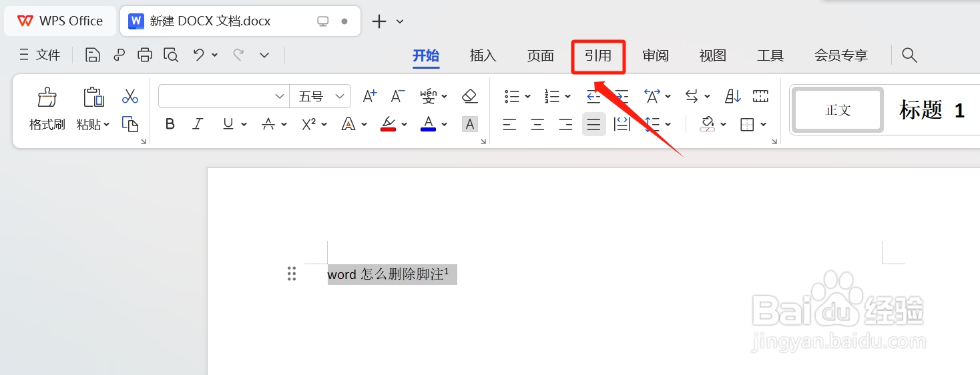Open Paste options dropdown arrow
Screen dimensions: 980x375
pyautogui.click(x=107, y=125)
